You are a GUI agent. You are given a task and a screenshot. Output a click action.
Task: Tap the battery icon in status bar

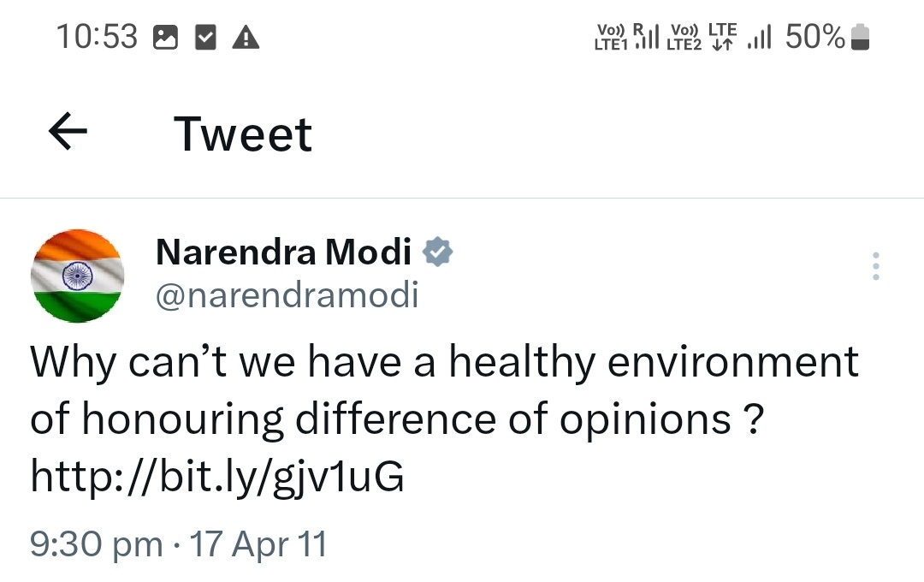click(x=861, y=38)
